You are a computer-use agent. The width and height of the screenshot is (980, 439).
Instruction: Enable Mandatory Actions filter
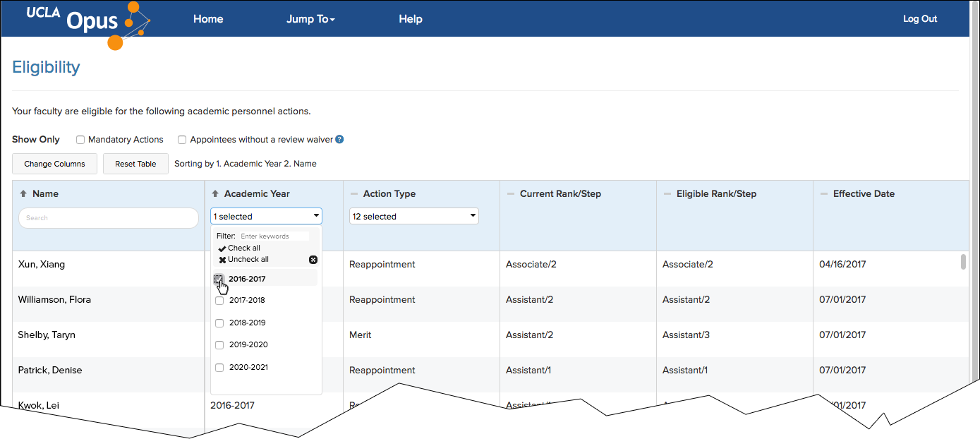pos(80,140)
